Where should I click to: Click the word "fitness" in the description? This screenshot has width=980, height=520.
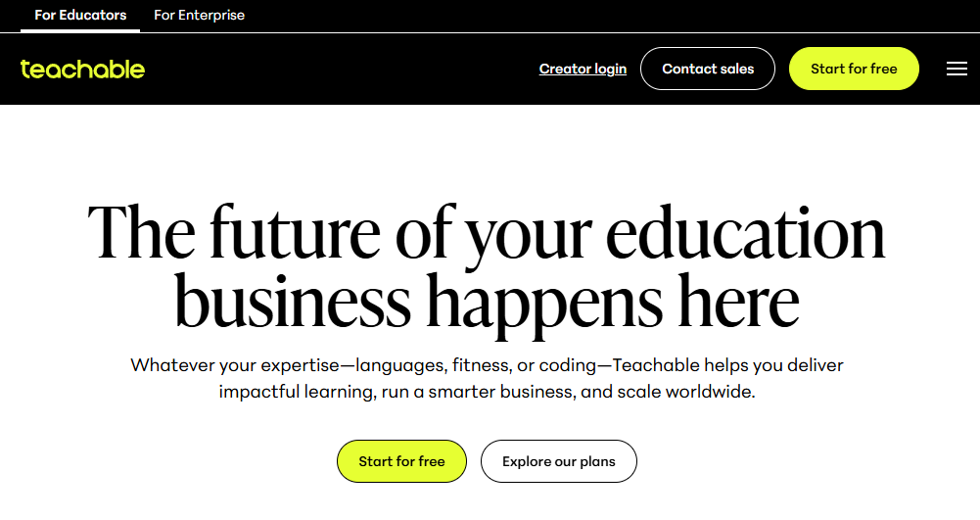pyautogui.click(x=481, y=365)
